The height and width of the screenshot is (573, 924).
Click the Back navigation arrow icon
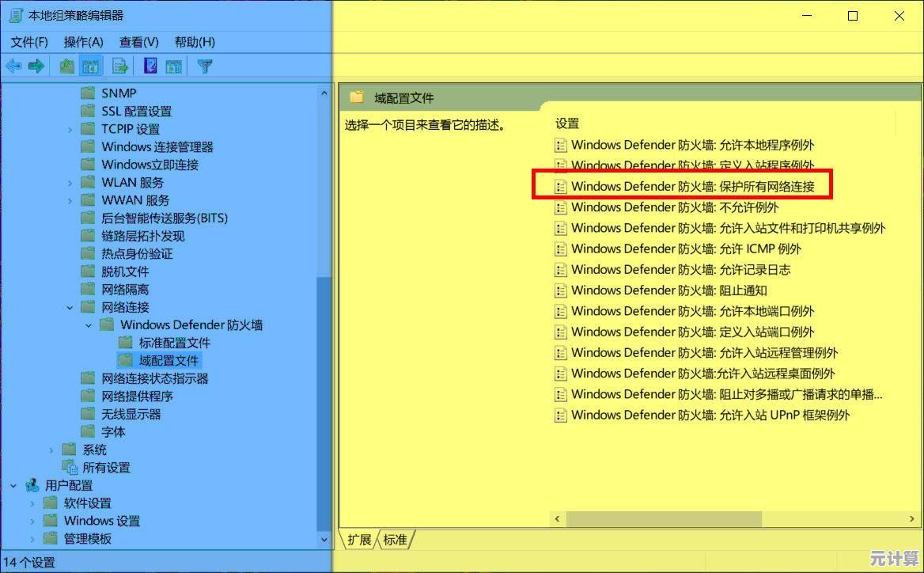[x=13, y=66]
